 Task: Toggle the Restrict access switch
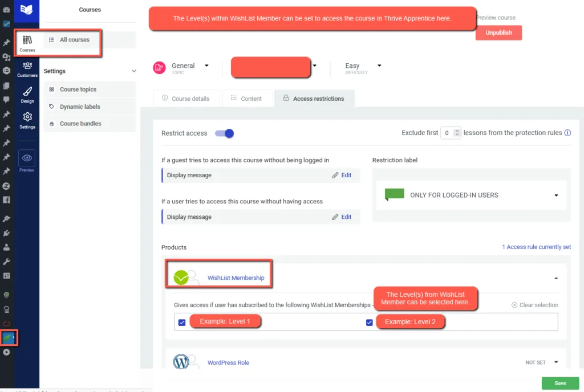225,133
